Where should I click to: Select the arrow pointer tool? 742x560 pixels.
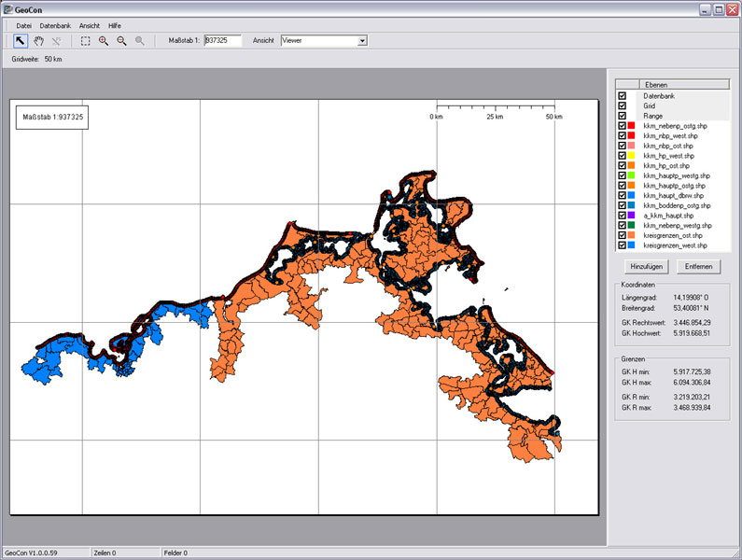click(21, 41)
